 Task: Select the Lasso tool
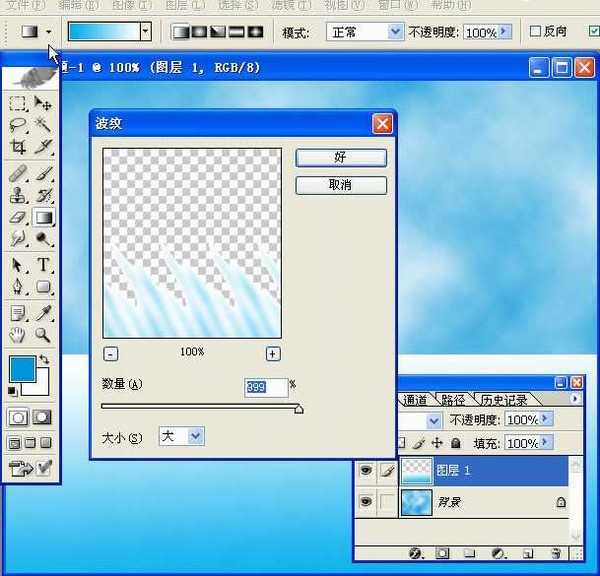click(x=18, y=125)
